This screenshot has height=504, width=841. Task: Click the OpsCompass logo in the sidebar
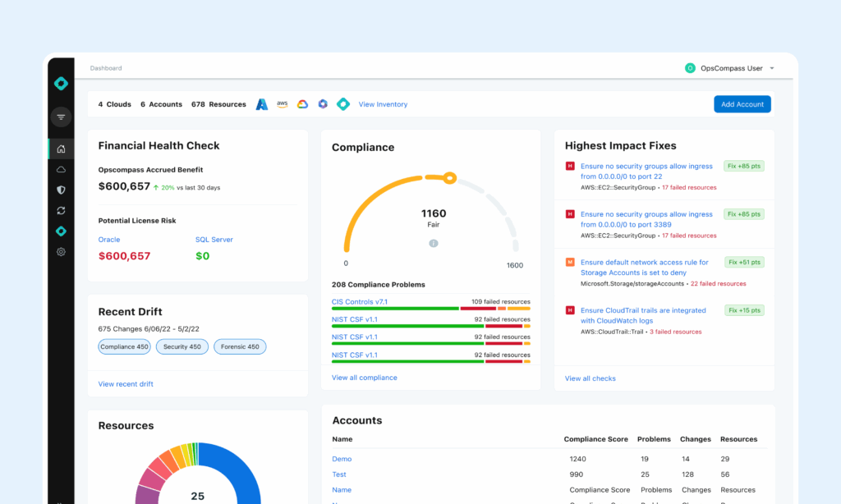(x=61, y=84)
